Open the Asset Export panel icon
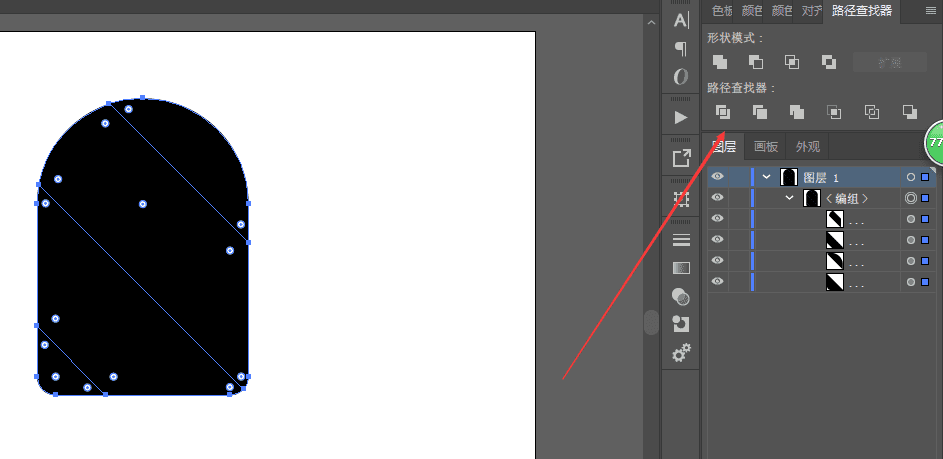943x459 pixels. [681, 159]
